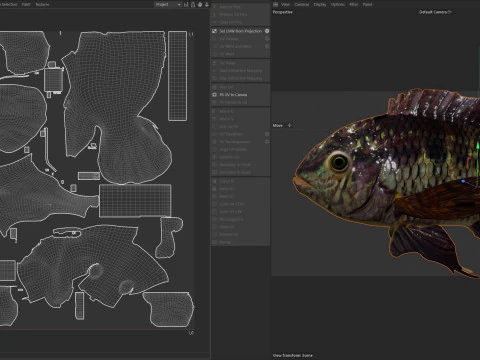Image resolution: width=480 pixels, height=360 pixels.
Task: Click the green Y axis handle on fish
Action: [478, 147]
